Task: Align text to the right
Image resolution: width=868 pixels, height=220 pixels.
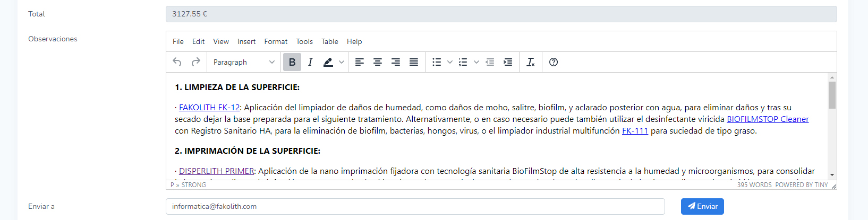Action: point(396,62)
